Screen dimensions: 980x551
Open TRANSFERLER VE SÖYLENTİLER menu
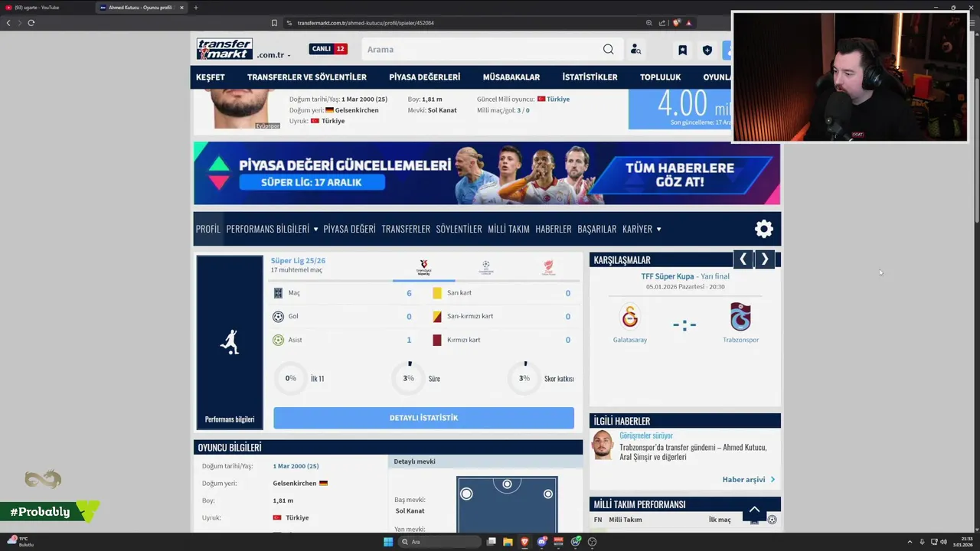[x=307, y=77]
